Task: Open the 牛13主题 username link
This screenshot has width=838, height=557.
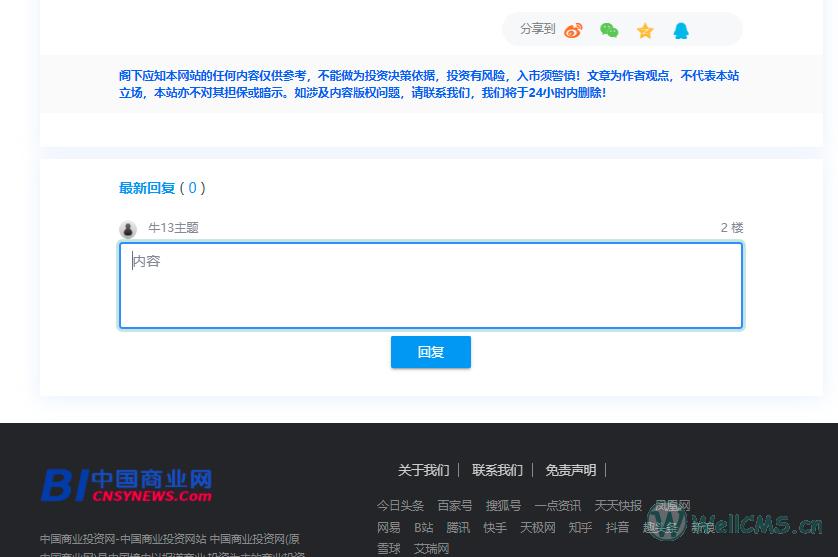Action: click(x=173, y=228)
